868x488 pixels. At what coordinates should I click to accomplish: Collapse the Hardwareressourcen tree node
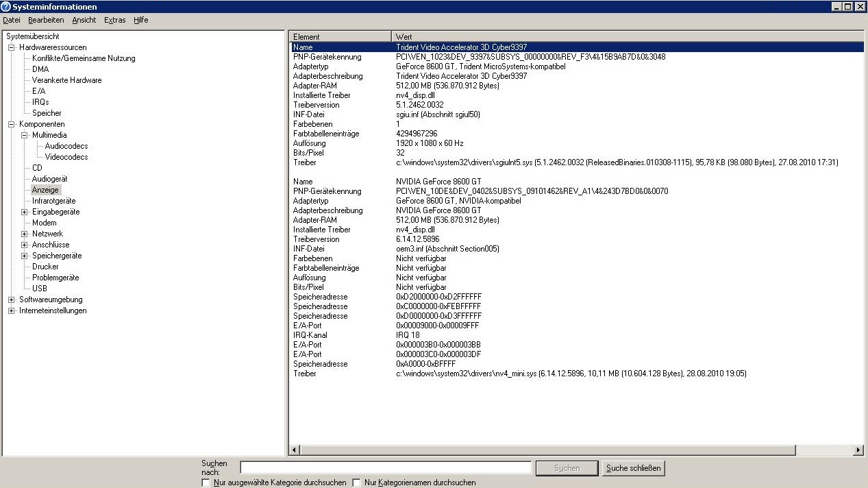[12, 47]
